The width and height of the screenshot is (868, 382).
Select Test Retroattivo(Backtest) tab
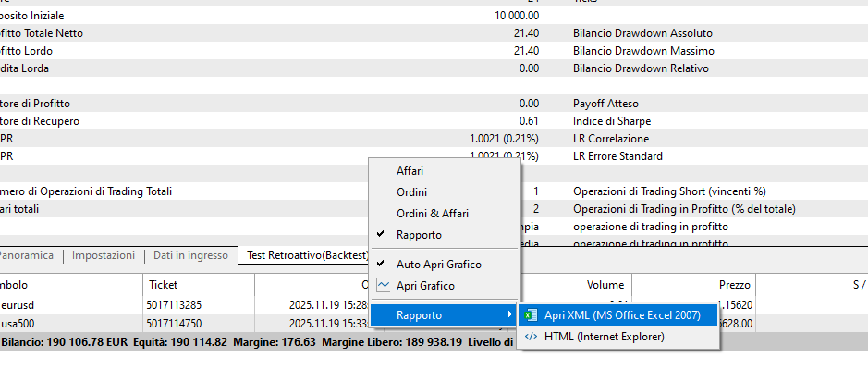tap(308, 256)
